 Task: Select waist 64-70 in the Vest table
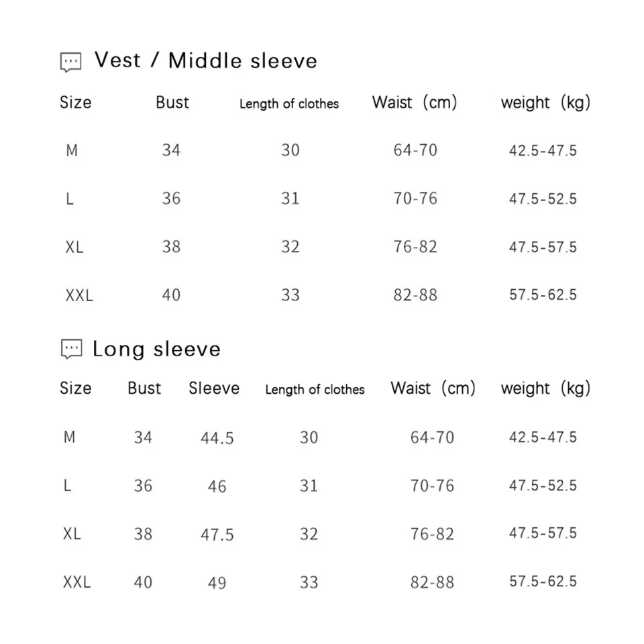(x=415, y=150)
